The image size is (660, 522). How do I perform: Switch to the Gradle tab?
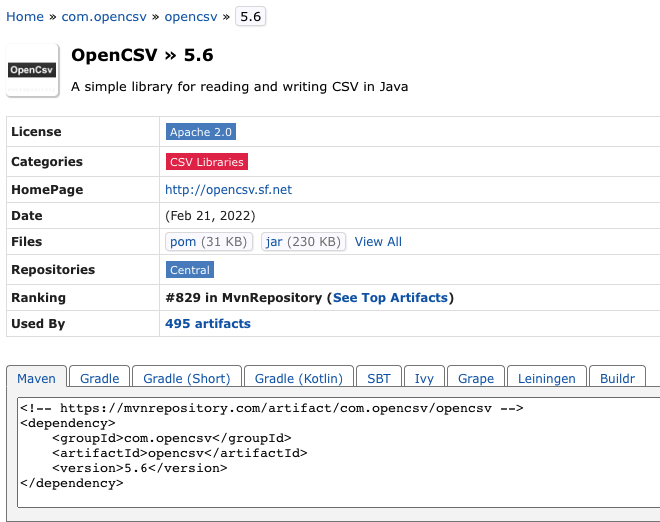tap(100, 377)
